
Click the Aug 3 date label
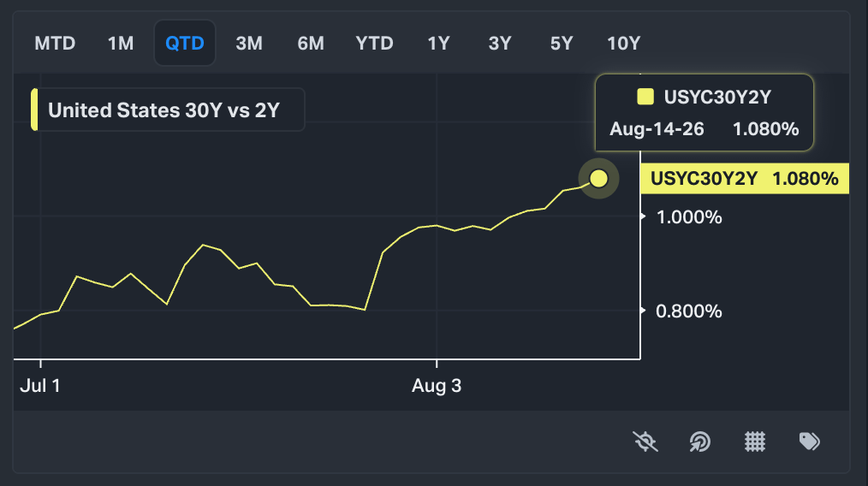437,385
